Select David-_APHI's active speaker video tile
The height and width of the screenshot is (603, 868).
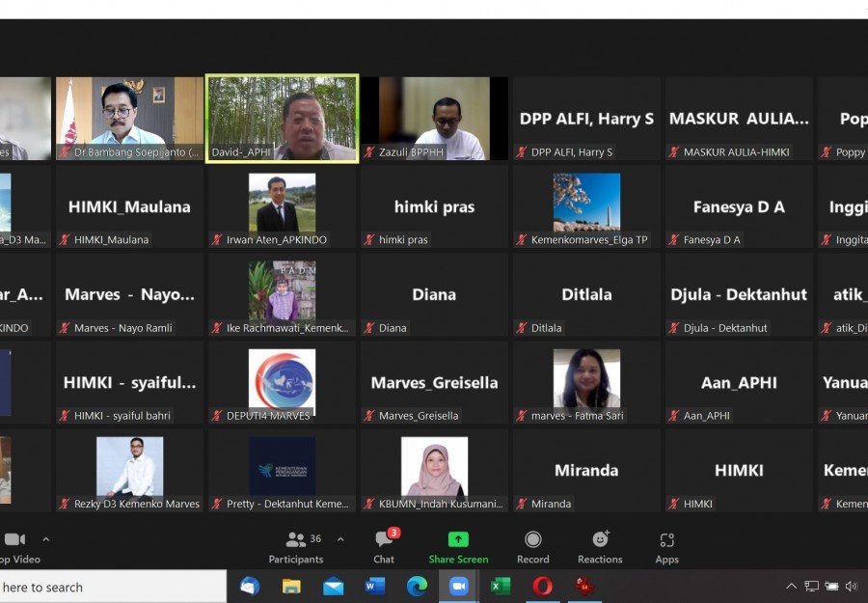[x=282, y=118]
